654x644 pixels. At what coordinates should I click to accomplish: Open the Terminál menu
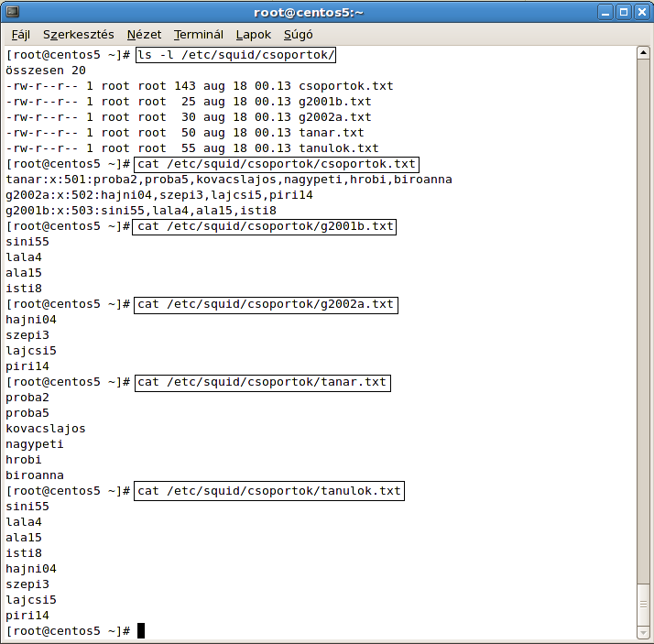tap(198, 35)
